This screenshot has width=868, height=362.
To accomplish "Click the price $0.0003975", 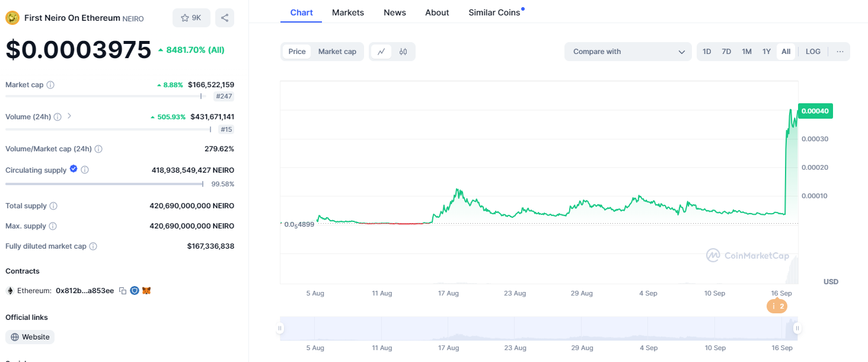I will point(78,50).
